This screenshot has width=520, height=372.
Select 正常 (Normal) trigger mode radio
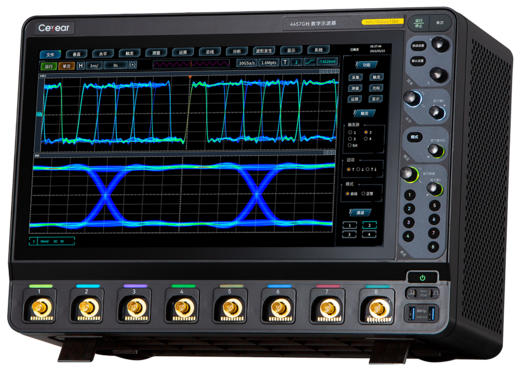click(363, 193)
